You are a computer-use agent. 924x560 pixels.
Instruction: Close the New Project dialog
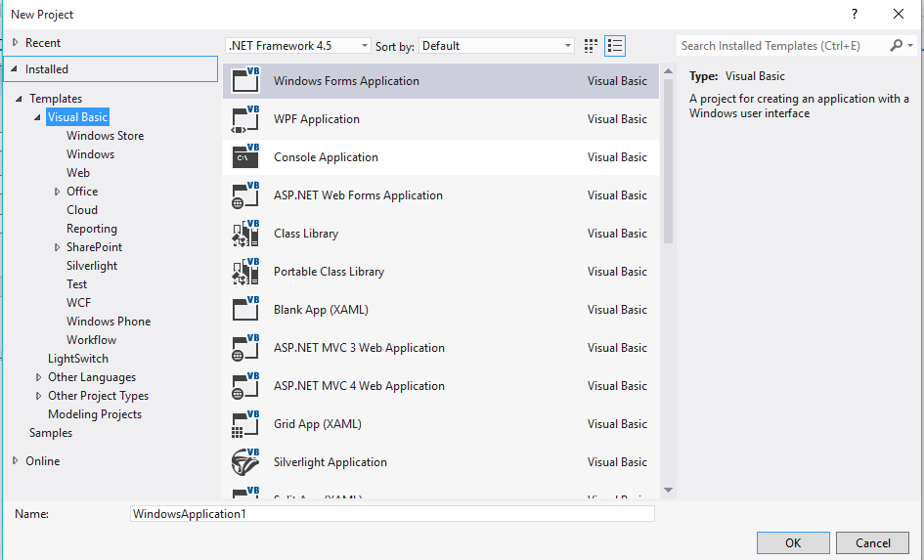point(898,14)
